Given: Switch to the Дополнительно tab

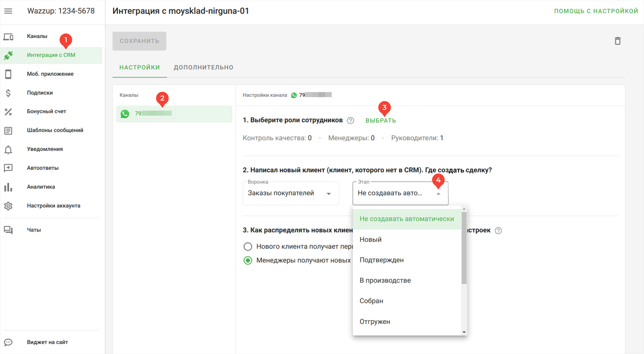Looking at the screenshot, I should 203,67.
